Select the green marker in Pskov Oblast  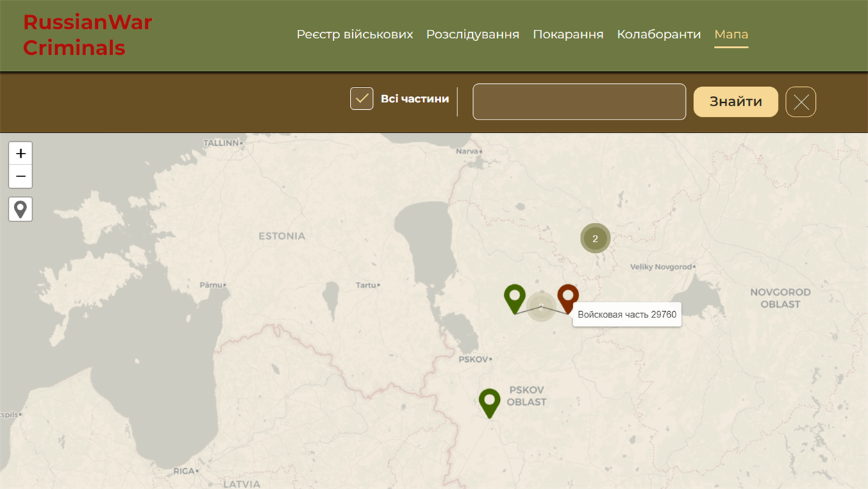pyautogui.click(x=490, y=403)
